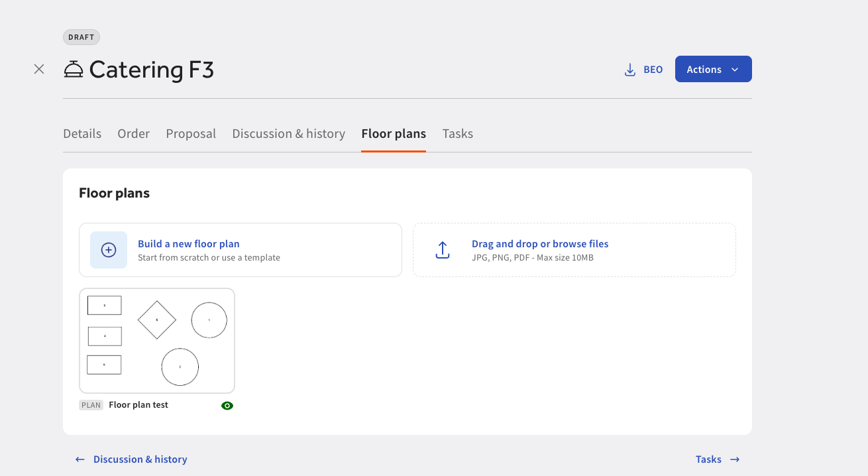The width and height of the screenshot is (868, 476).
Task: Click the Floor plan test name
Action: pyautogui.click(x=138, y=405)
